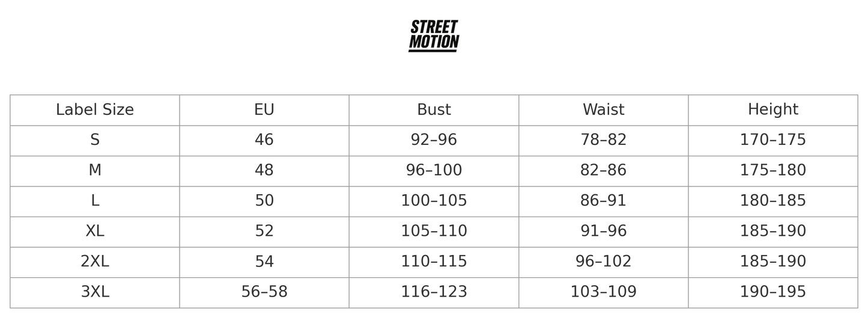Click the height 190–195 cell
Viewport: 868px width, 332px height.
tap(773, 293)
